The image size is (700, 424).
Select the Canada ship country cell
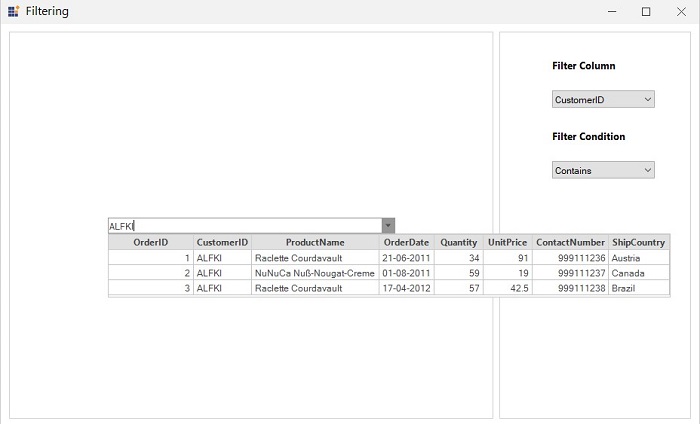(x=639, y=273)
